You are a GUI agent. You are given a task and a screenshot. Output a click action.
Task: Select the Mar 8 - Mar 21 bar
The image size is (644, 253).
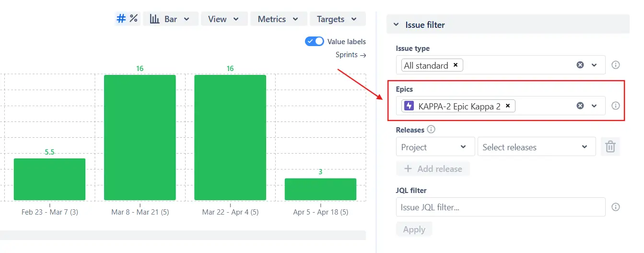coord(140,137)
